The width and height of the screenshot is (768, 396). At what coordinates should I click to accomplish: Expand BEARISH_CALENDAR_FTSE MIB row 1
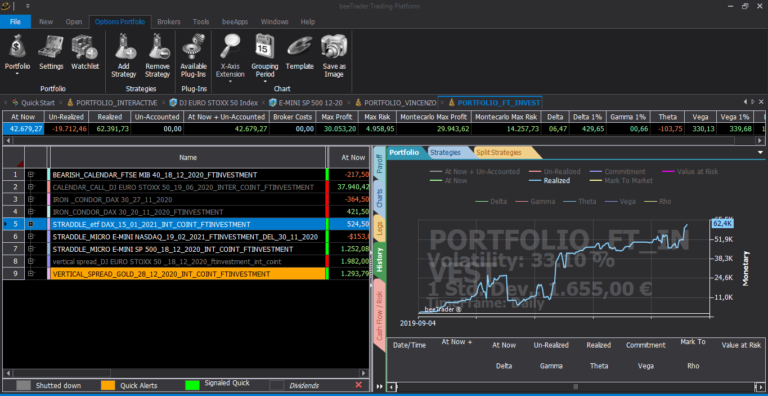31,174
